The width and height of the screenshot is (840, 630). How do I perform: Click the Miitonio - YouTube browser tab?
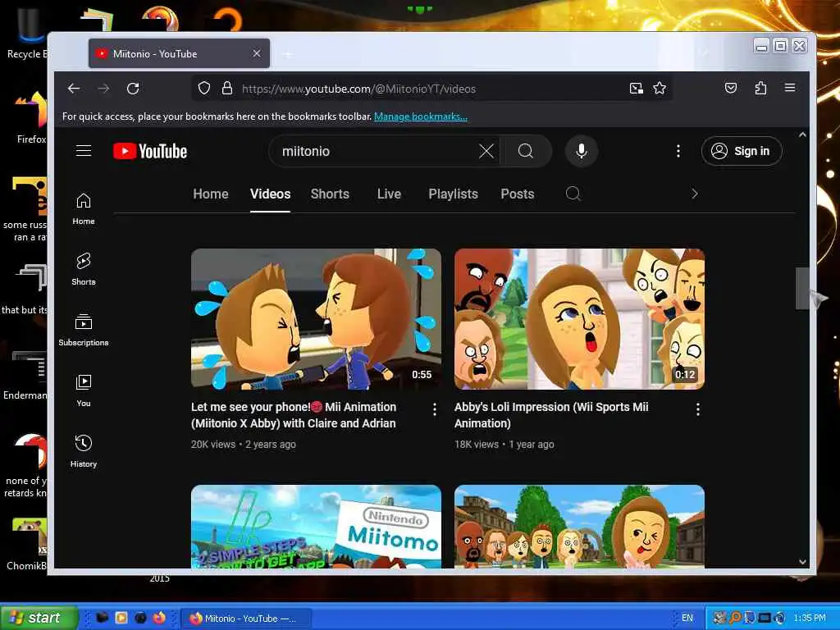click(x=179, y=53)
